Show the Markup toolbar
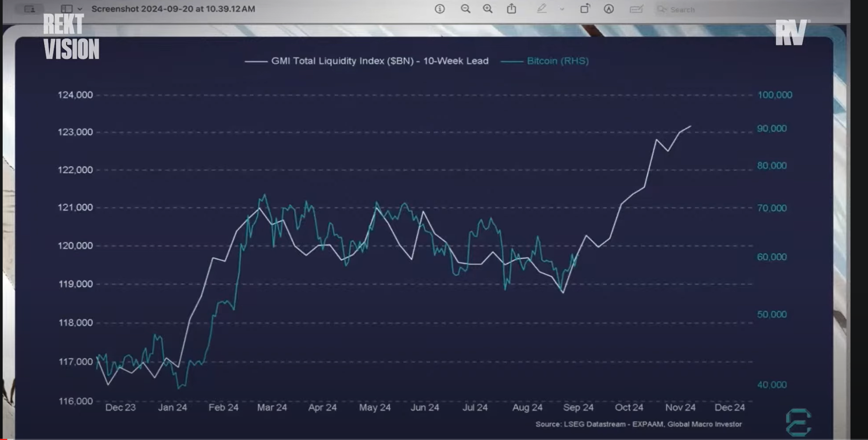This screenshot has height=440, width=868. (609, 9)
